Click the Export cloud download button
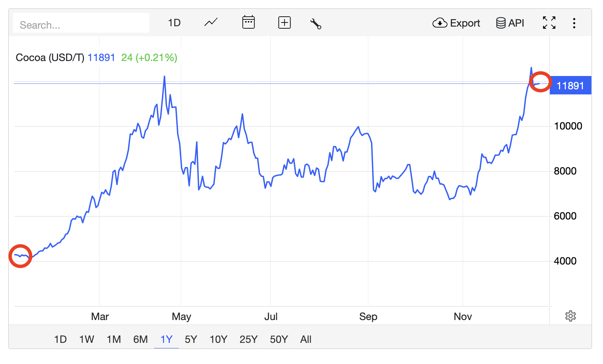 coord(456,23)
